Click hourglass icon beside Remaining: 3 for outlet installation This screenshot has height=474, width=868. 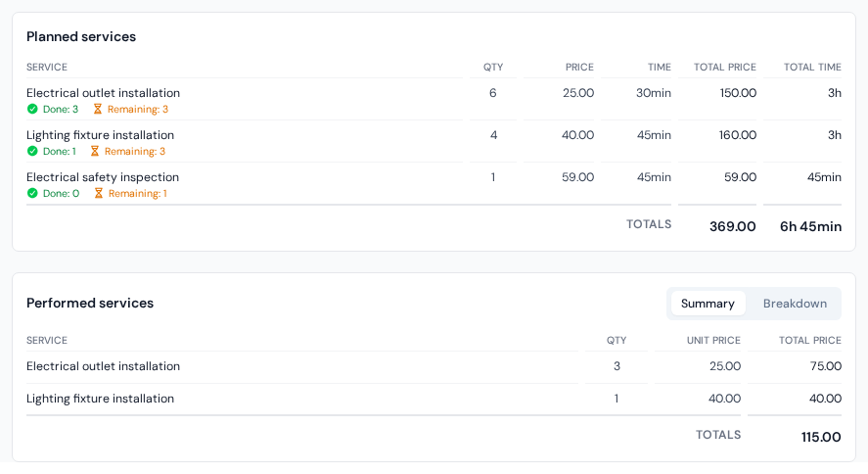[98, 109]
